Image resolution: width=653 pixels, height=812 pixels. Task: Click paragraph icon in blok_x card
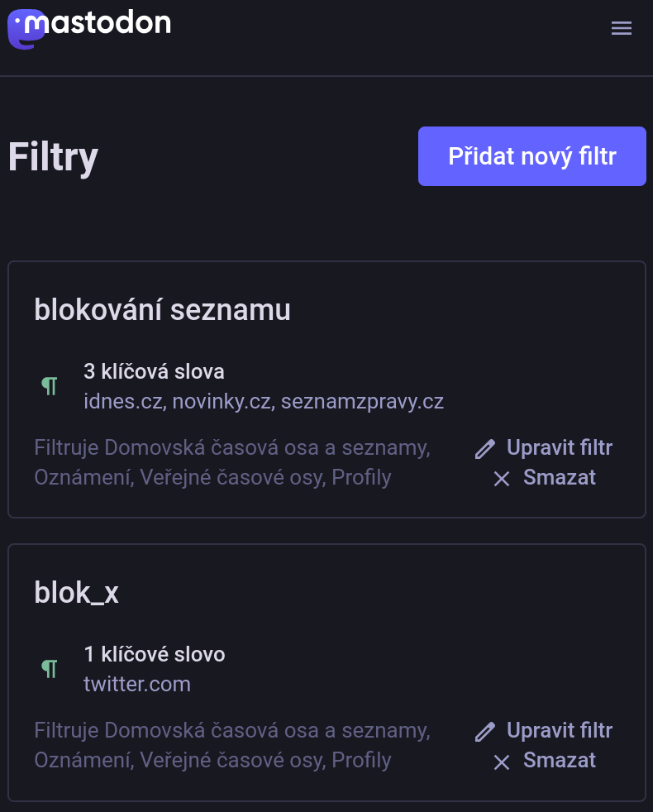(50, 669)
